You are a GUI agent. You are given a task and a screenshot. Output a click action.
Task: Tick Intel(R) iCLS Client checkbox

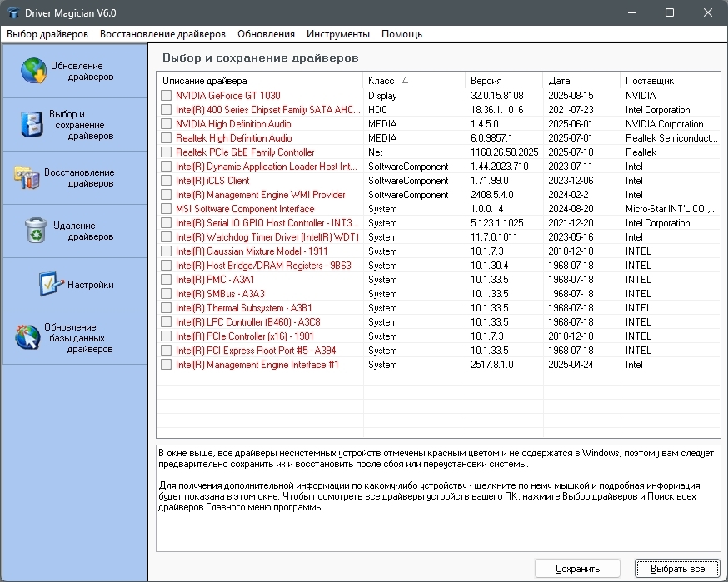(x=167, y=181)
